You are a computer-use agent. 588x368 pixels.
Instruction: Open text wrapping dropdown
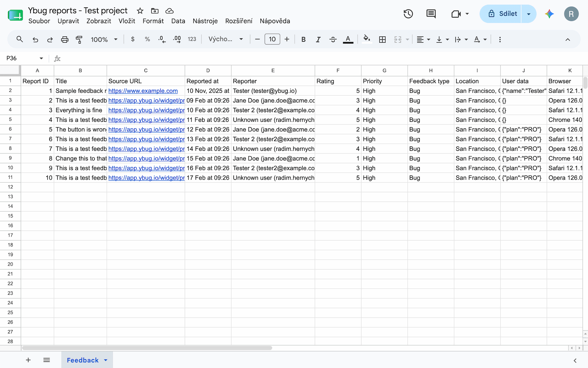coord(461,39)
